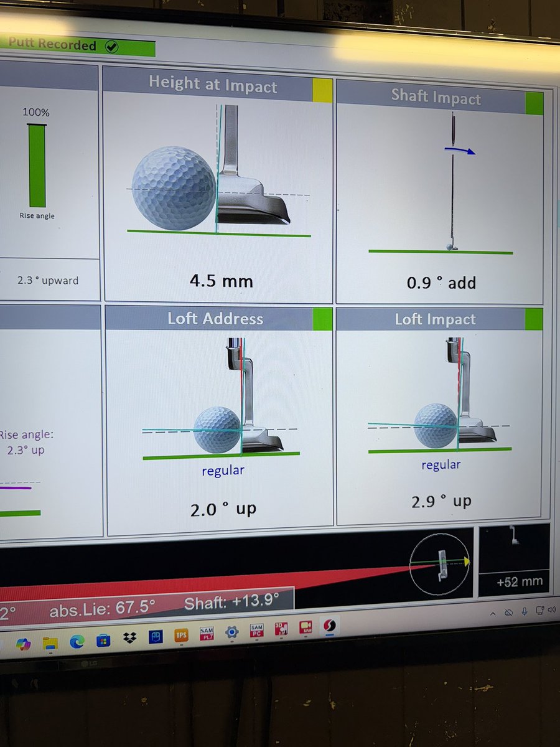This screenshot has width=560, height=747.
Task: Open the orange TPS application icon
Action: 181,636
